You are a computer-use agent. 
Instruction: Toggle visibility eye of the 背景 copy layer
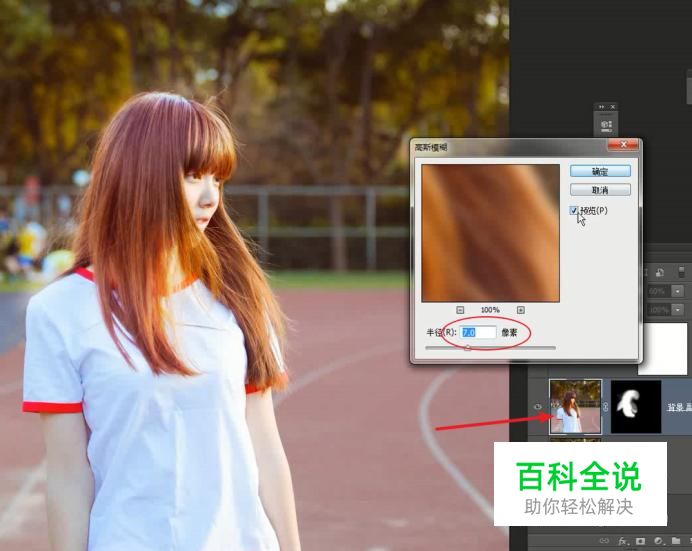tap(538, 407)
